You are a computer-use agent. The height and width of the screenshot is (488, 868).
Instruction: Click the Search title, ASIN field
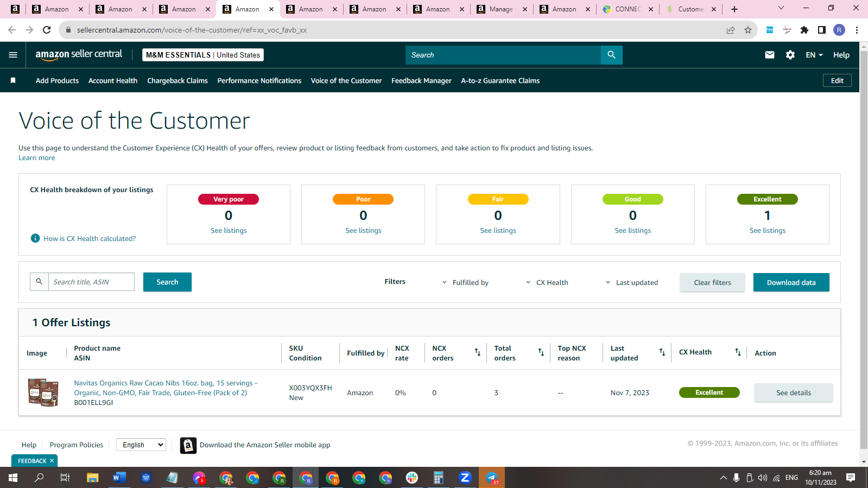coord(91,282)
